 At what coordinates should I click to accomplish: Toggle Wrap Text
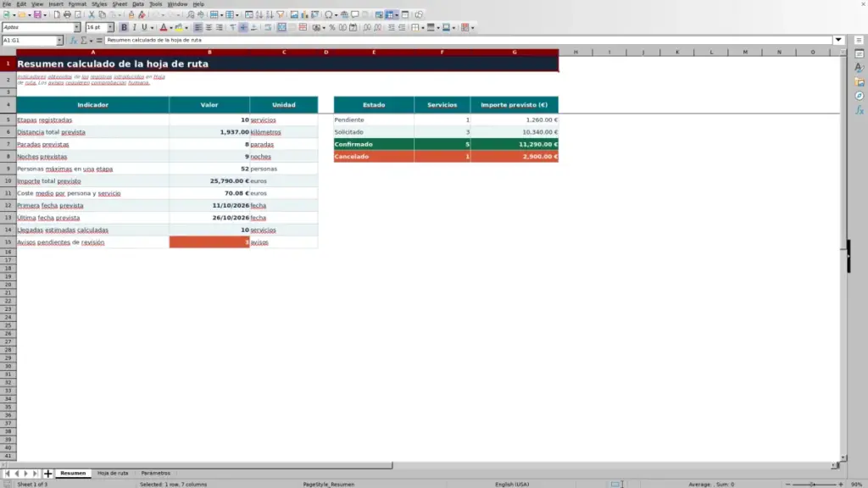268,28
